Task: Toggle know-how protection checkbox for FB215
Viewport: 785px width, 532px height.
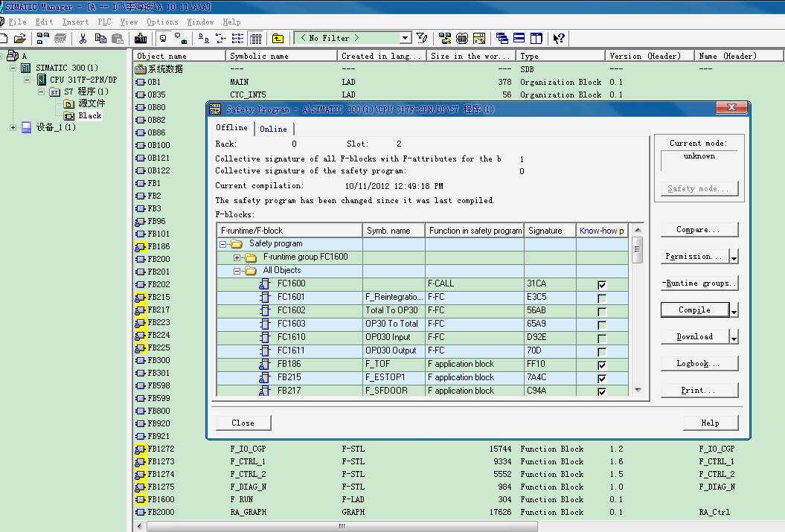Action: (x=602, y=378)
